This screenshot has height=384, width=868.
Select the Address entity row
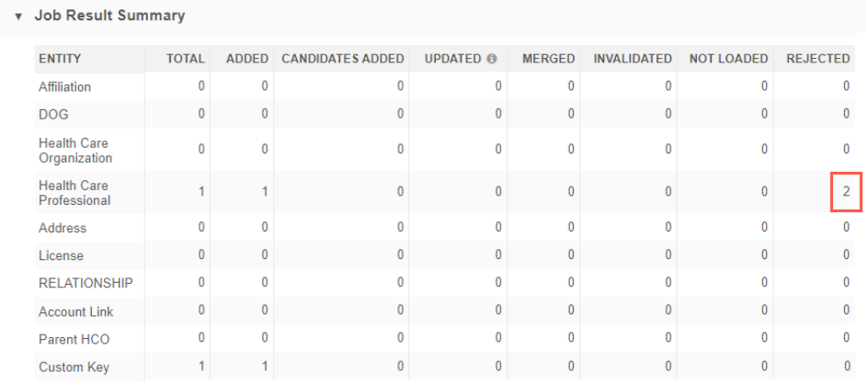tap(63, 228)
